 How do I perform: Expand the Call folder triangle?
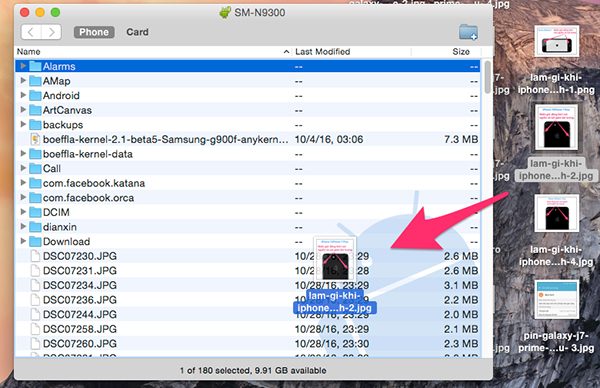coord(23,168)
